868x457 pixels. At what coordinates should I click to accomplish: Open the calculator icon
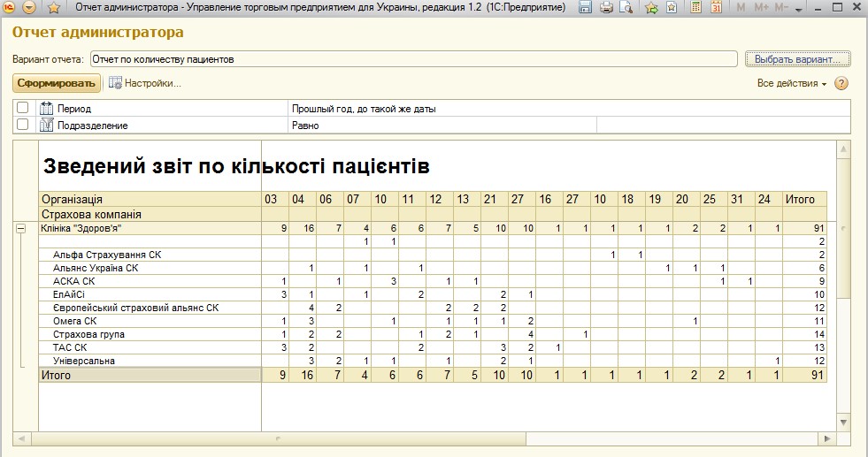tap(696, 7)
